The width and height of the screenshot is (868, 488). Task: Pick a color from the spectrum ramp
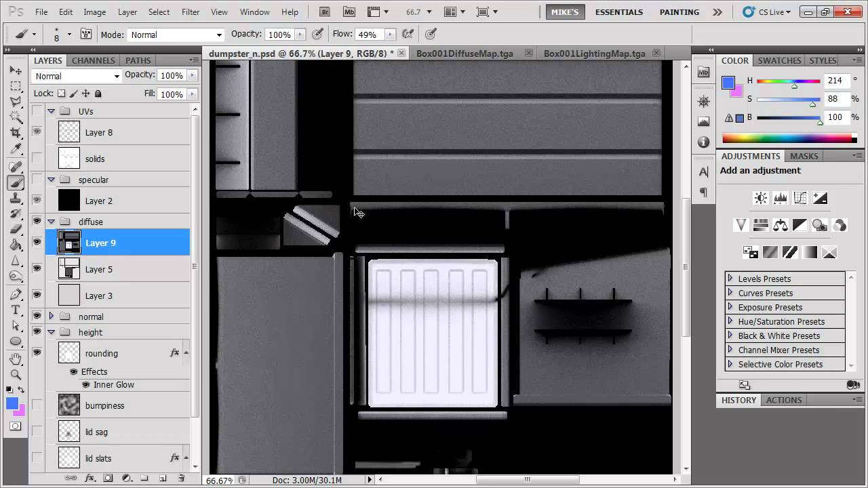pos(787,139)
